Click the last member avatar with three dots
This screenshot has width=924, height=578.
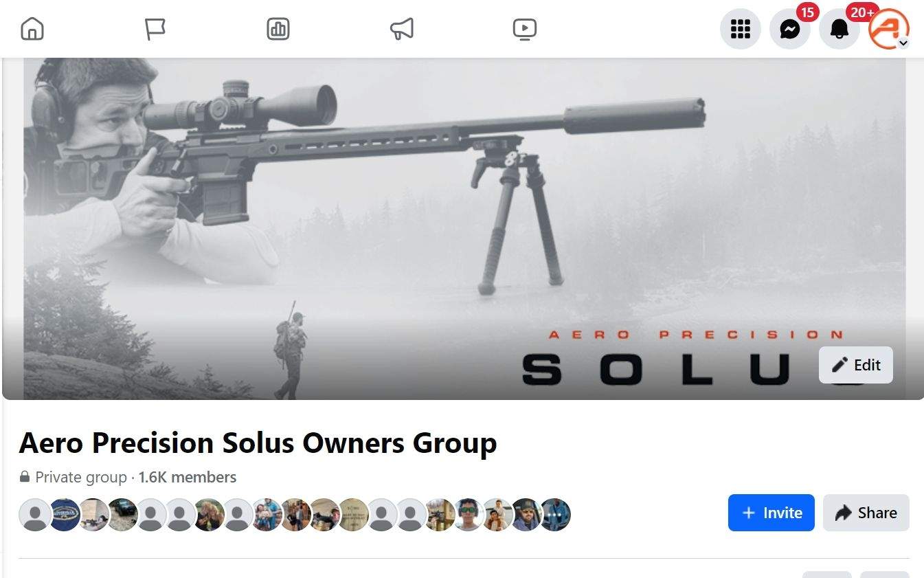point(554,515)
